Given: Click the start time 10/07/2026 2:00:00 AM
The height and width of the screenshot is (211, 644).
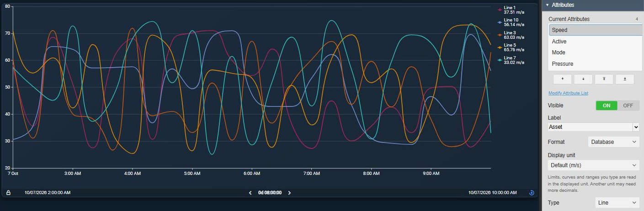Looking at the screenshot, I should click(x=48, y=193).
